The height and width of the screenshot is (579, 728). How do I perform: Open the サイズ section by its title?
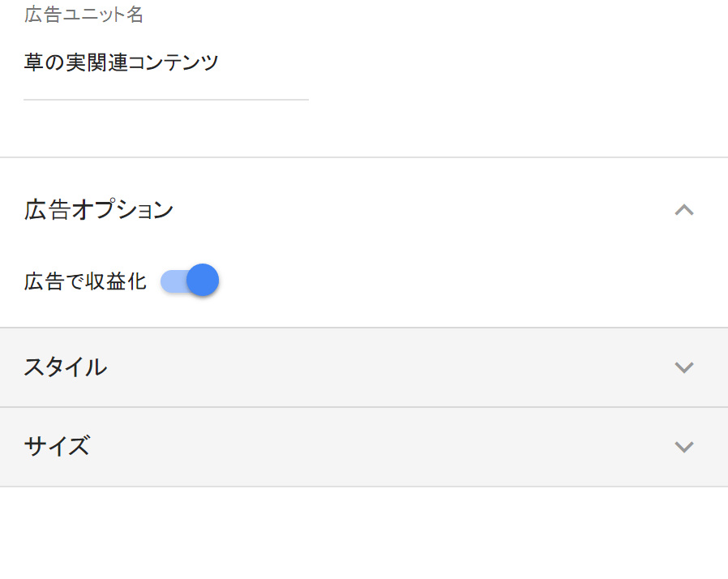(x=57, y=447)
